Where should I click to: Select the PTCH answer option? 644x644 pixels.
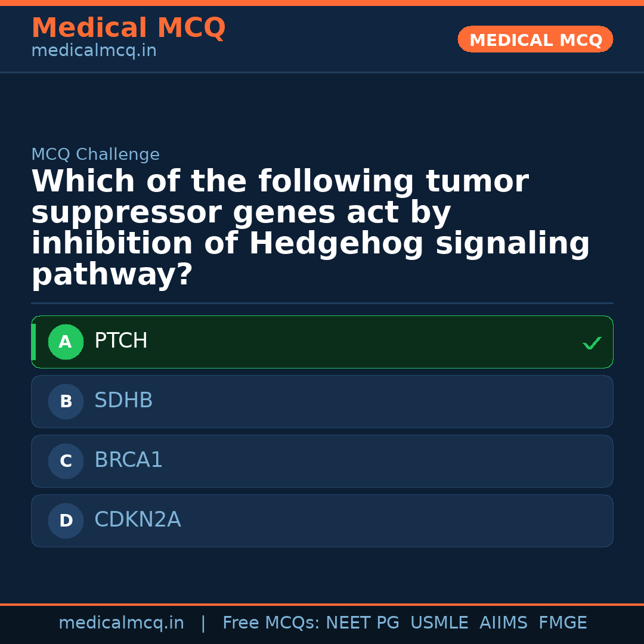(x=322, y=342)
